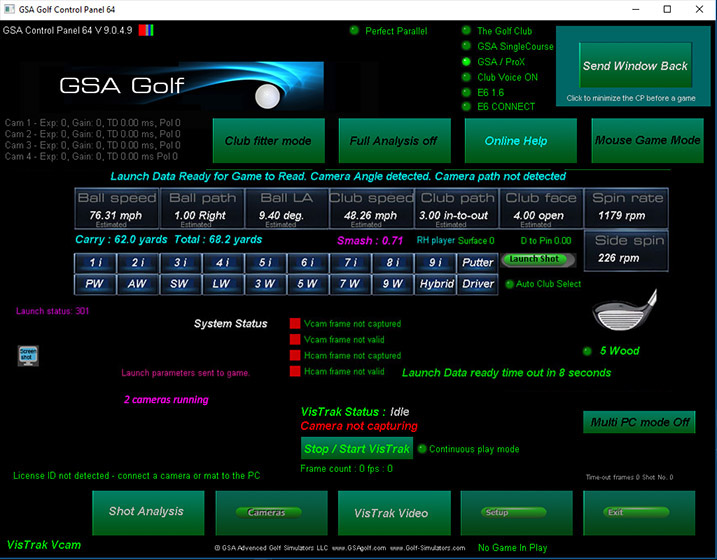Open the Cameras panel
The height and width of the screenshot is (560, 717).
267,512
